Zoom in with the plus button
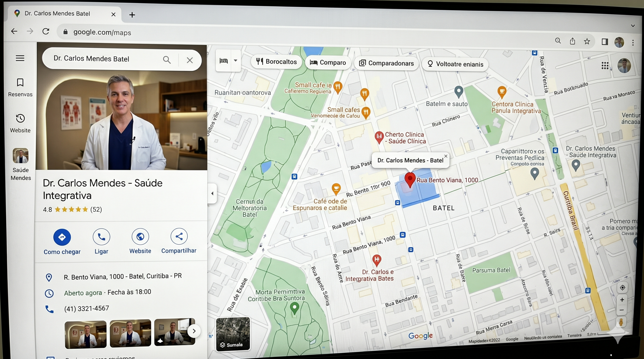The image size is (644, 359). pos(622,300)
